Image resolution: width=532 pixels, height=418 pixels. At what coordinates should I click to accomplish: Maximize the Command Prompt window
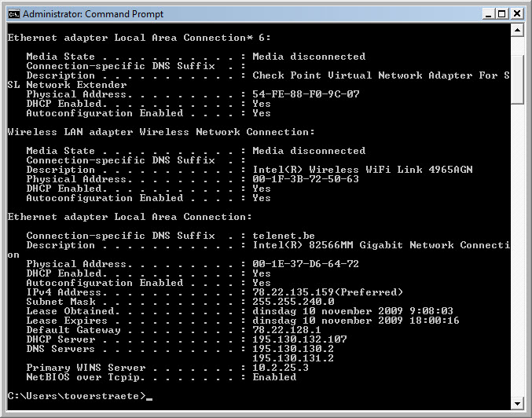(x=502, y=14)
